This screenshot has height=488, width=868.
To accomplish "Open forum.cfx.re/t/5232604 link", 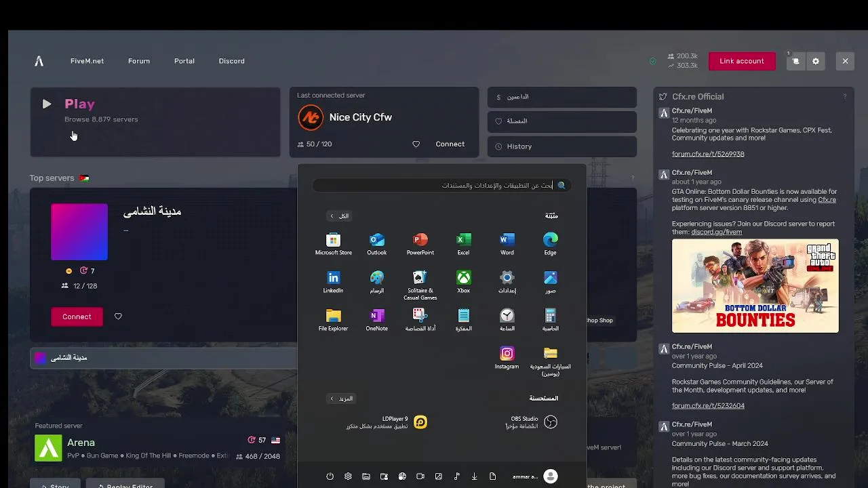I will pyautogui.click(x=708, y=406).
